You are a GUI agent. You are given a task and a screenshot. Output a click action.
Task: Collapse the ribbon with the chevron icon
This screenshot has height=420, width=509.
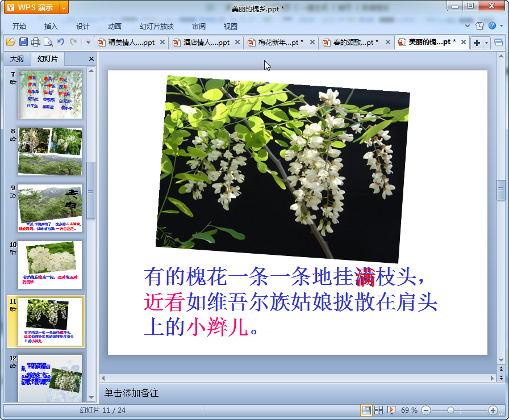click(x=468, y=26)
